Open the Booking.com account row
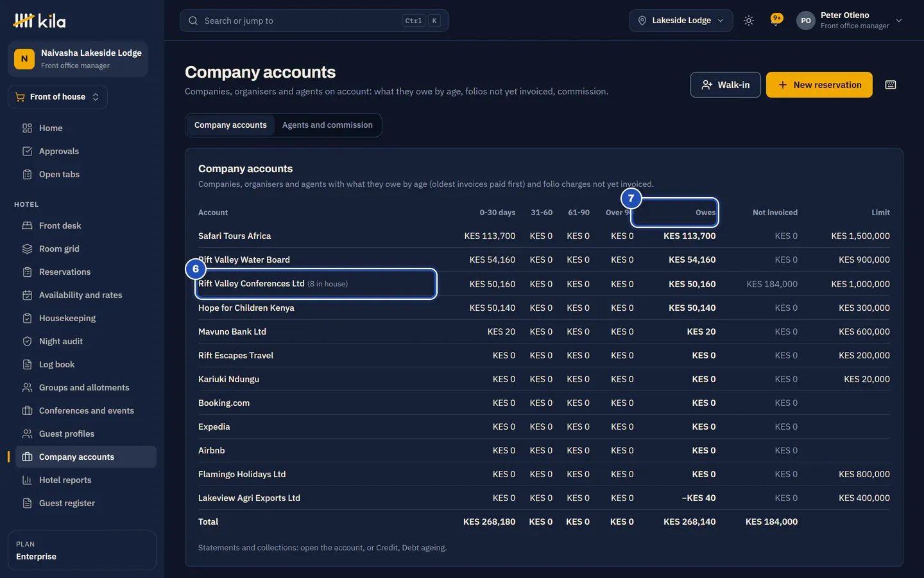The width and height of the screenshot is (924, 578). click(544, 403)
